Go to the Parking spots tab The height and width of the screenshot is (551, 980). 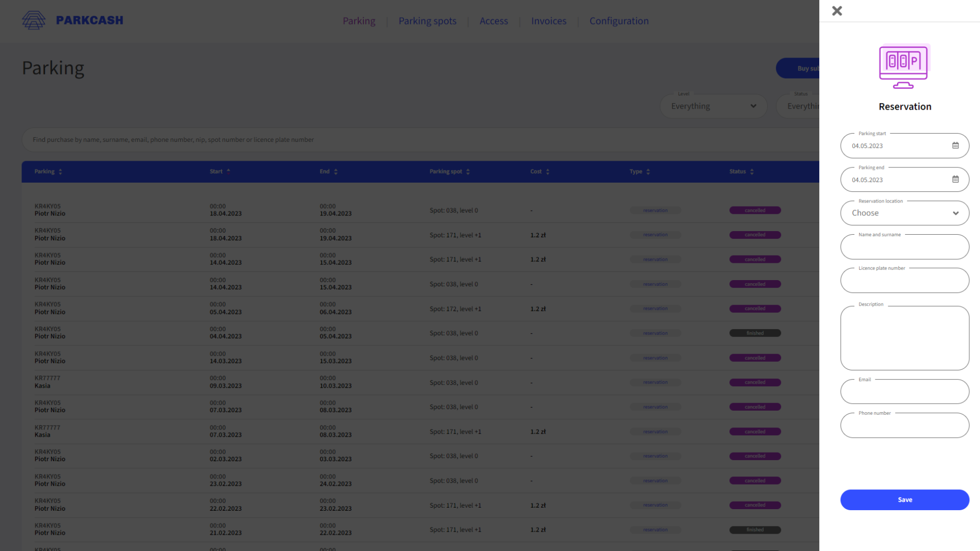[427, 21]
